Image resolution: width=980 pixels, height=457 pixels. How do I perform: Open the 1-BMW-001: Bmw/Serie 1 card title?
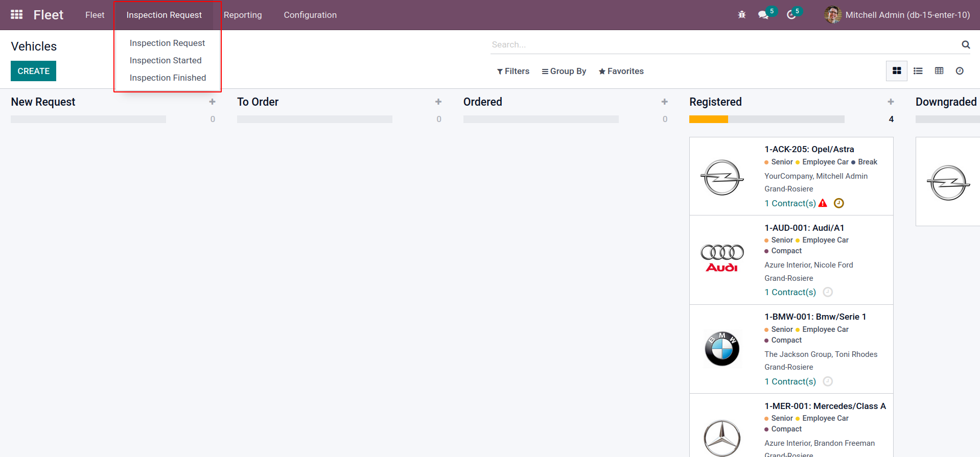click(815, 317)
